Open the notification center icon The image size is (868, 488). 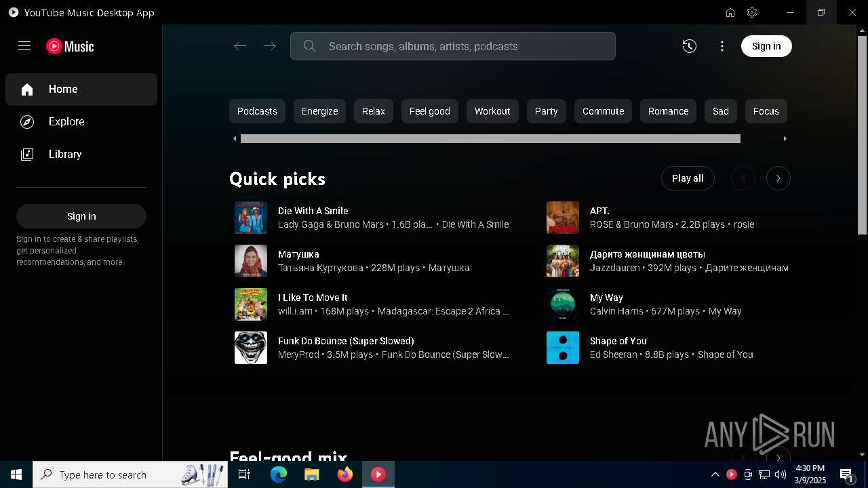click(x=846, y=474)
